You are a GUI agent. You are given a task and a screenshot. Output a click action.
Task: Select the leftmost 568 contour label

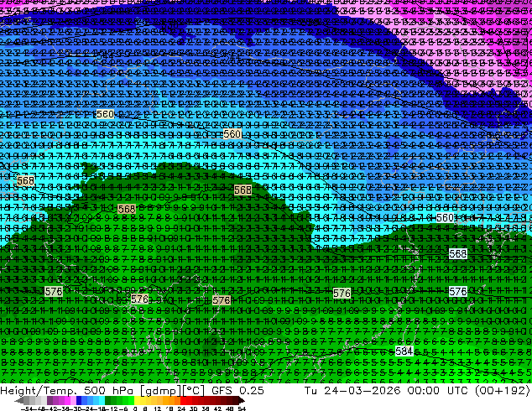coord(25,180)
